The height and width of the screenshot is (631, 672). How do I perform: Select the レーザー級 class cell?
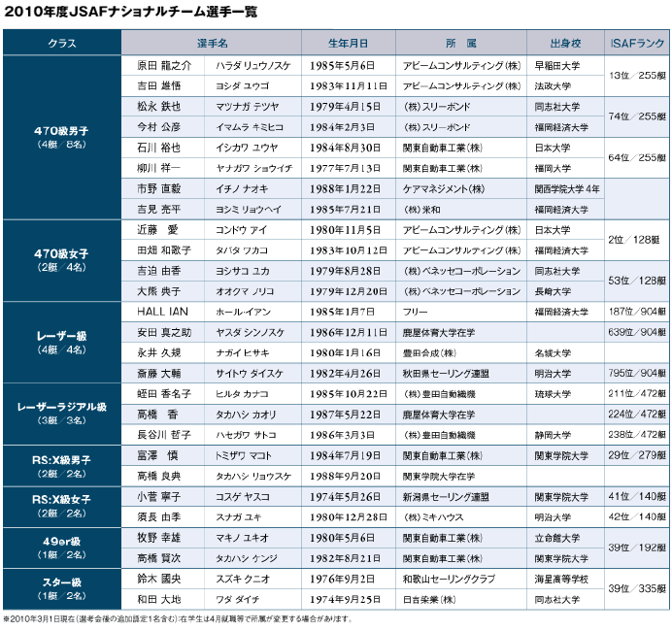click(x=62, y=343)
